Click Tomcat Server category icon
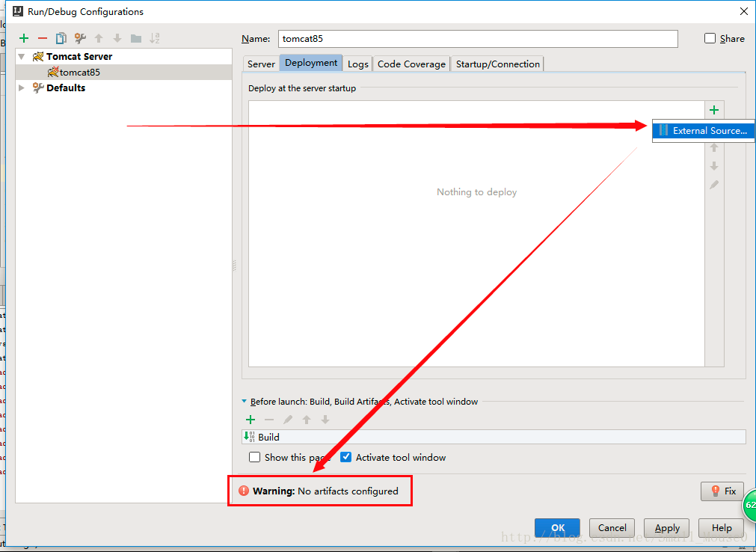The image size is (756, 552). tap(38, 56)
